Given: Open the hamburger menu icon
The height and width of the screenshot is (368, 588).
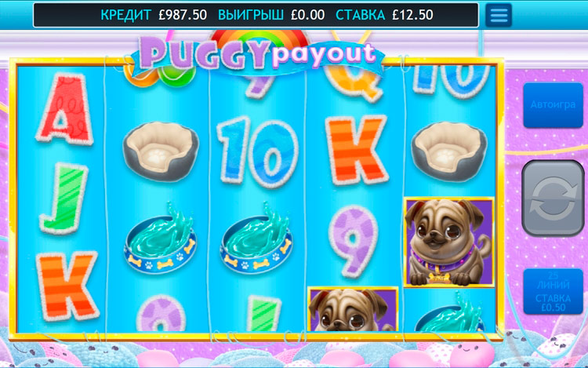Looking at the screenshot, I should click(499, 15).
